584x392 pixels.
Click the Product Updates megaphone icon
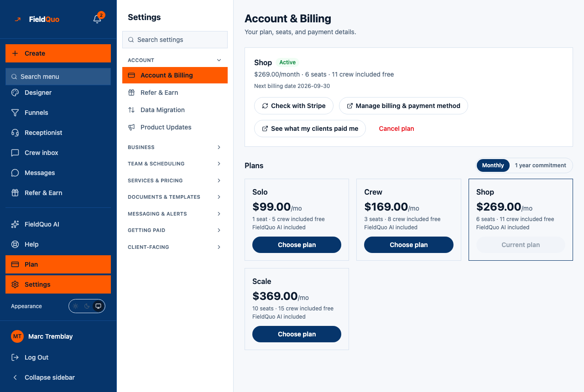[x=131, y=127]
